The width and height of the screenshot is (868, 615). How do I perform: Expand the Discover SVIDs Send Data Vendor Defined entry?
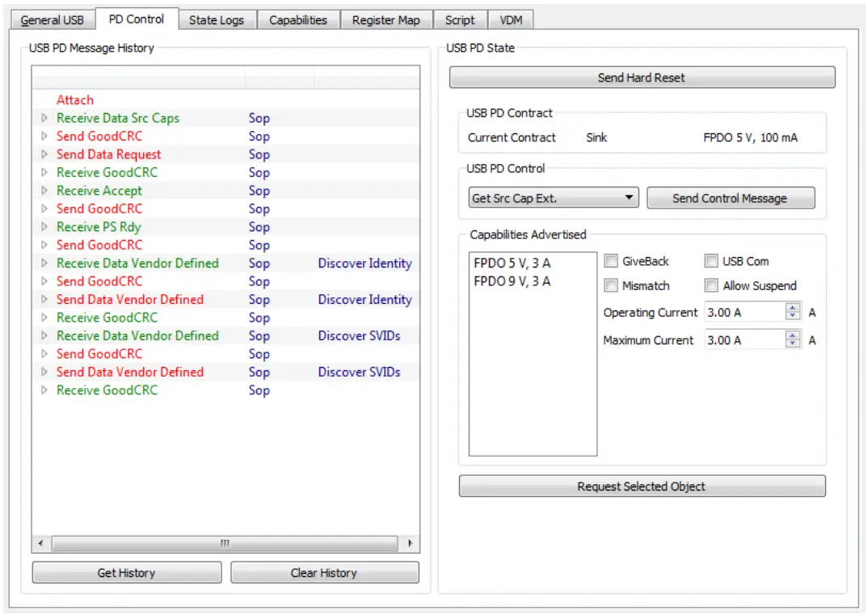(x=45, y=372)
